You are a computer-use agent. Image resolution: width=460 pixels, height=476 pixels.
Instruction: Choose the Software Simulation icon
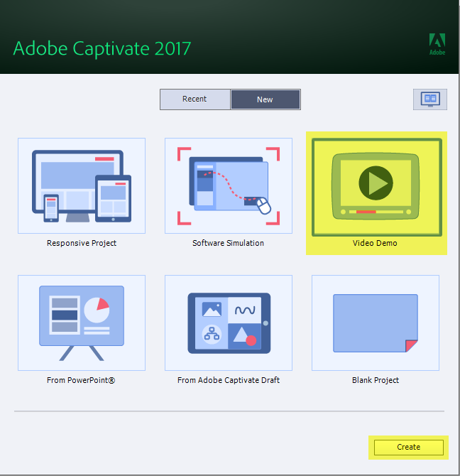(229, 185)
